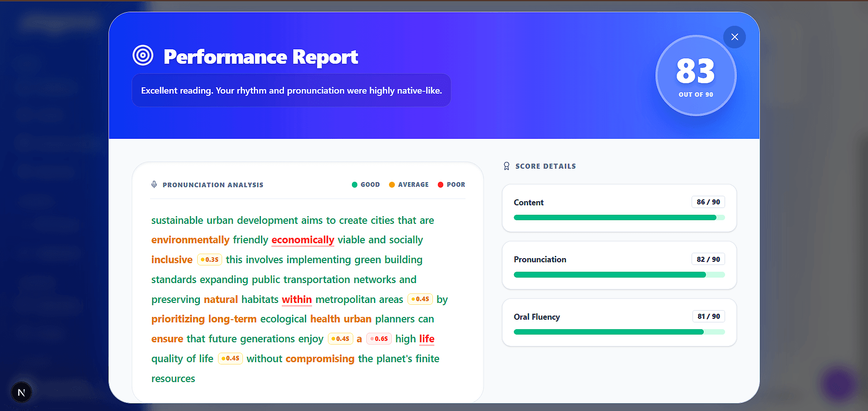868x411 pixels.
Task: Click the red Poor legend dot
Action: pyautogui.click(x=441, y=184)
